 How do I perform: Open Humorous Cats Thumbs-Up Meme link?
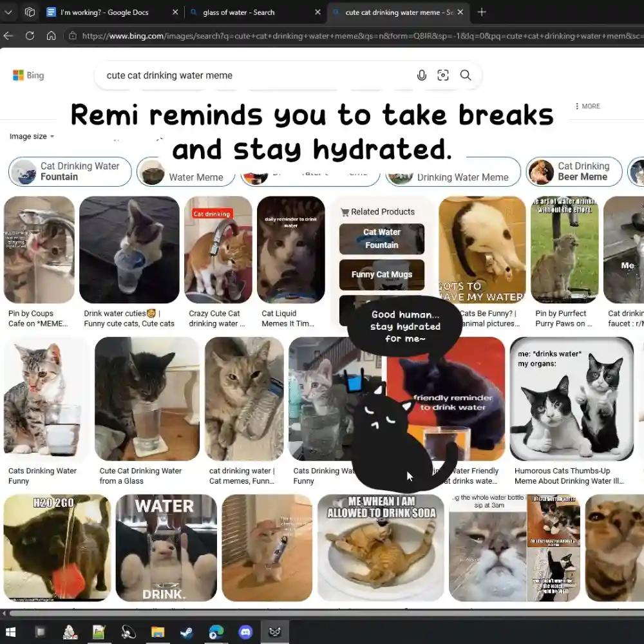click(569, 476)
